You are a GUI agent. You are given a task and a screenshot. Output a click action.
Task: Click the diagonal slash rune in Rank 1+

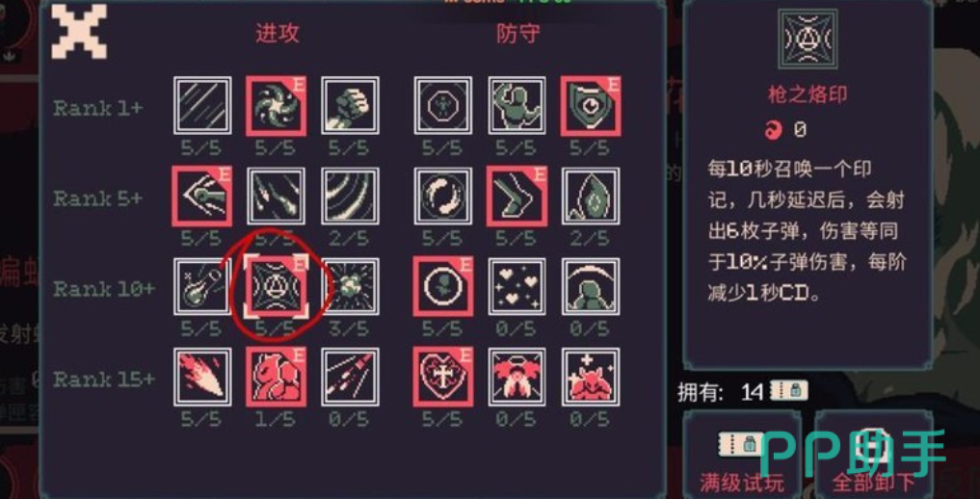click(x=202, y=106)
